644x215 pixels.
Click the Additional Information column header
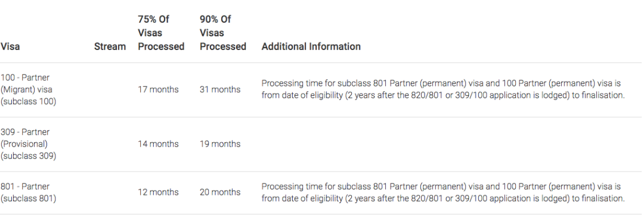(x=311, y=47)
